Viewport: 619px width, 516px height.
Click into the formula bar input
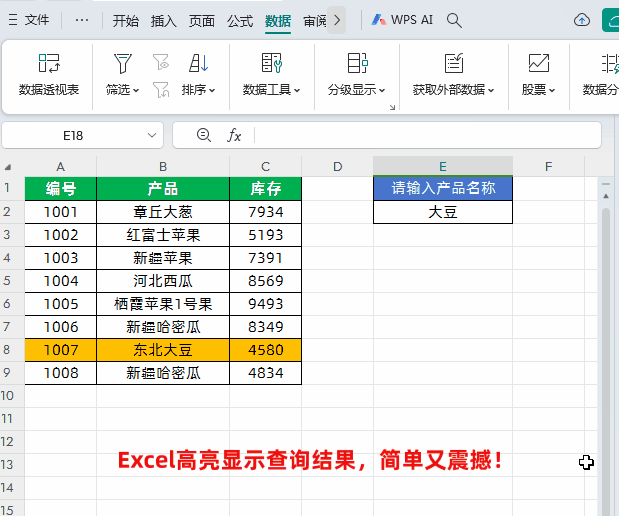(x=428, y=135)
